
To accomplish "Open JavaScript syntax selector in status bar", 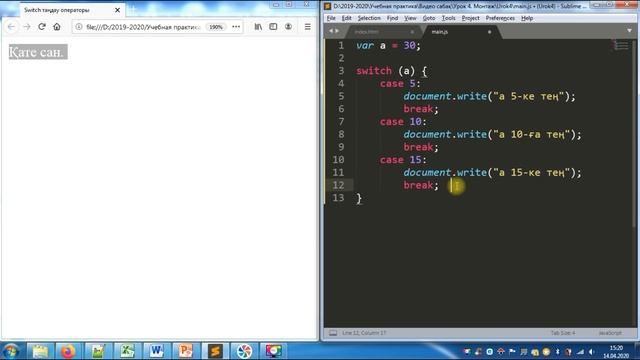I will tap(610, 333).
